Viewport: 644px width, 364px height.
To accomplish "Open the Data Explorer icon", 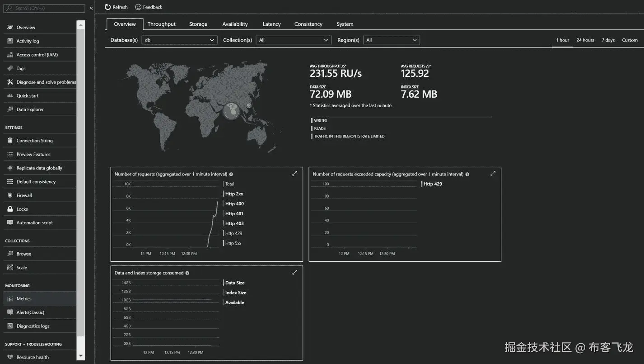I will pyautogui.click(x=10, y=109).
